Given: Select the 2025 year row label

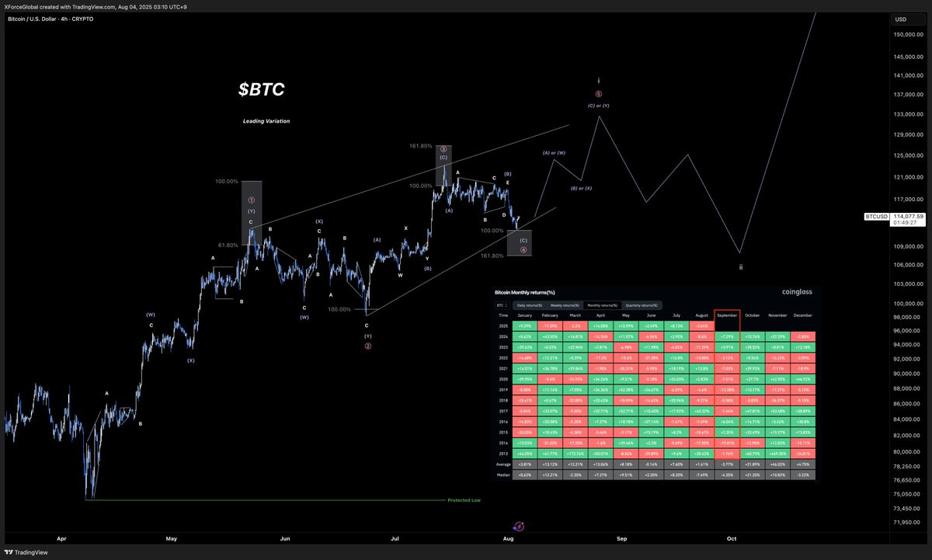Looking at the screenshot, I should pyautogui.click(x=503, y=326).
